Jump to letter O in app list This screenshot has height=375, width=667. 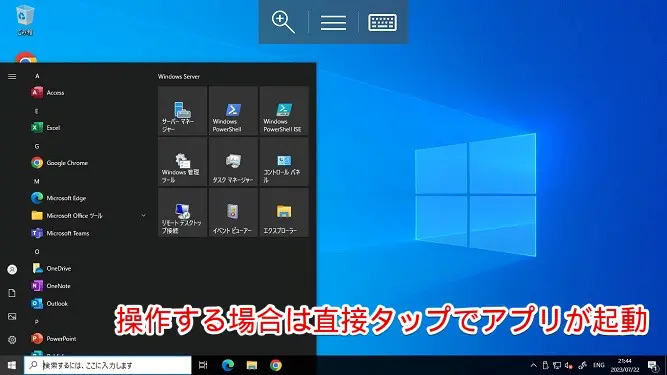point(37,251)
